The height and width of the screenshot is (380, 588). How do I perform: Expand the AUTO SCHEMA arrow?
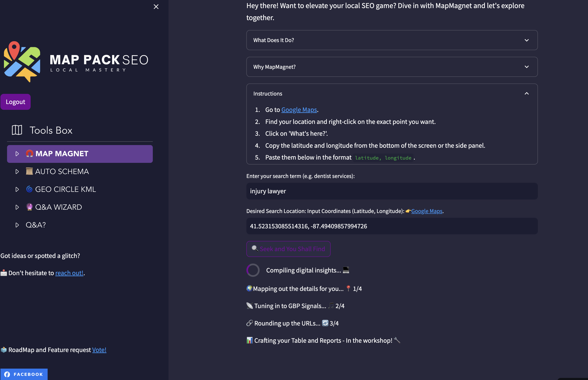17,172
